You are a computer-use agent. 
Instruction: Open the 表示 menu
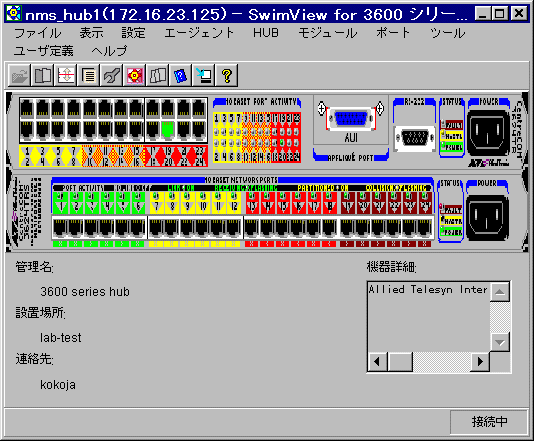click(x=91, y=33)
